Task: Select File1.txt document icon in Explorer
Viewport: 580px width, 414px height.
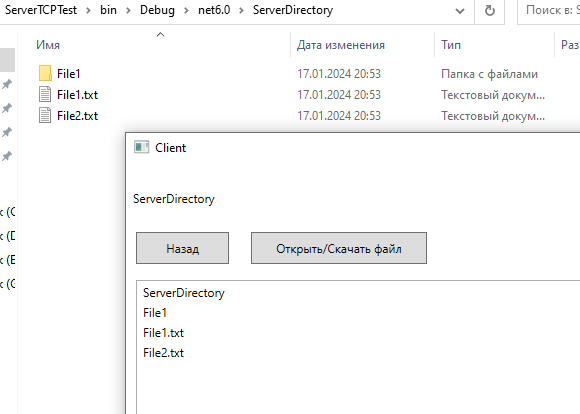Action: (x=45, y=94)
